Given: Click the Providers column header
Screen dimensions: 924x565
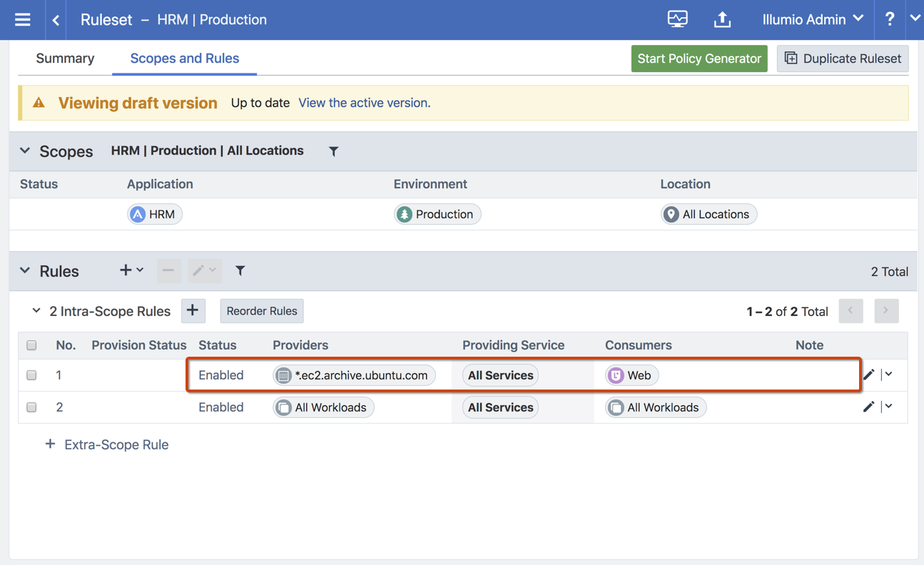Looking at the screenshot, I should (300, 345).
